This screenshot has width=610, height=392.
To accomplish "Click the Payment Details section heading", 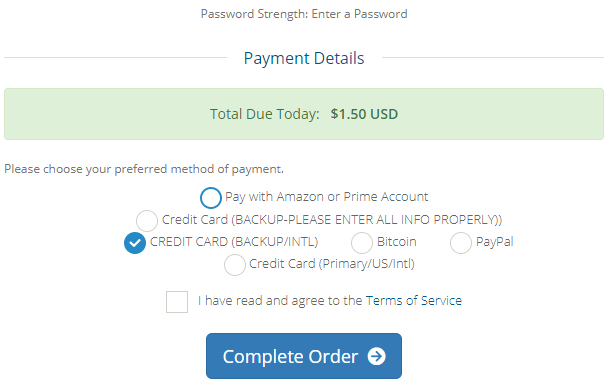I will pos(304,58).
